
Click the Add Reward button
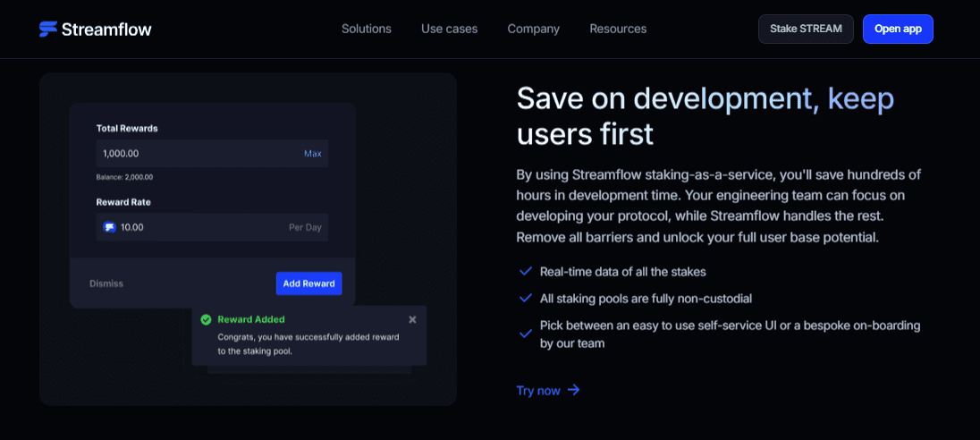308,283
